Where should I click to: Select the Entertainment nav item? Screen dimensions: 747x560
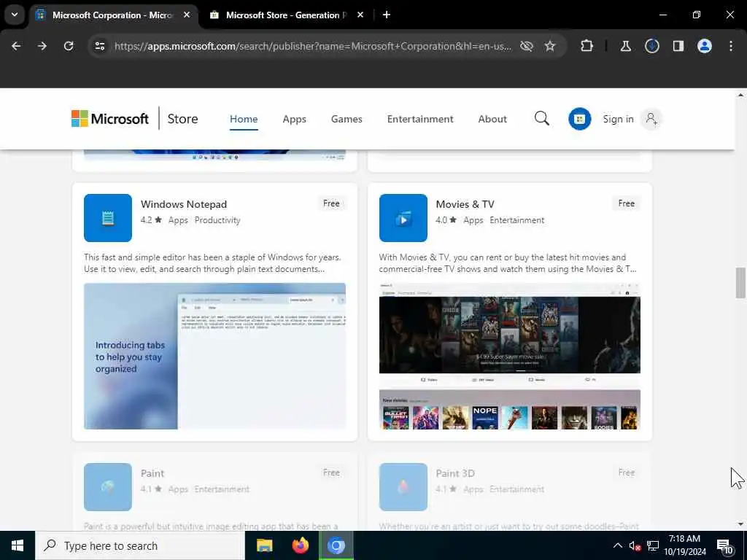point(420,119)
